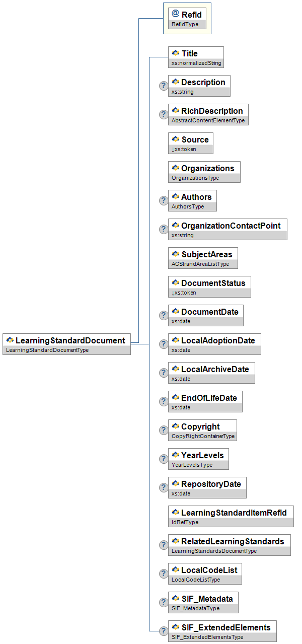Click the optional marker beside YearLevels

(x=163, y=459)
